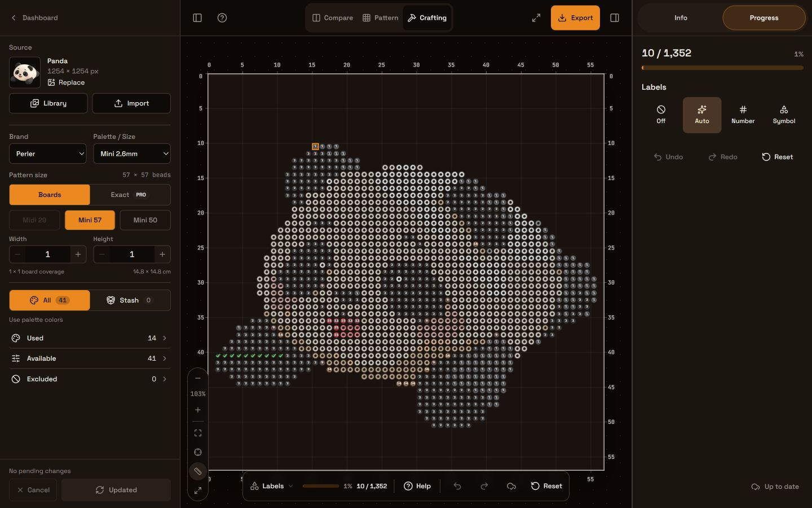Toggle the left sidebar panel icon

[x=197, y=18]
